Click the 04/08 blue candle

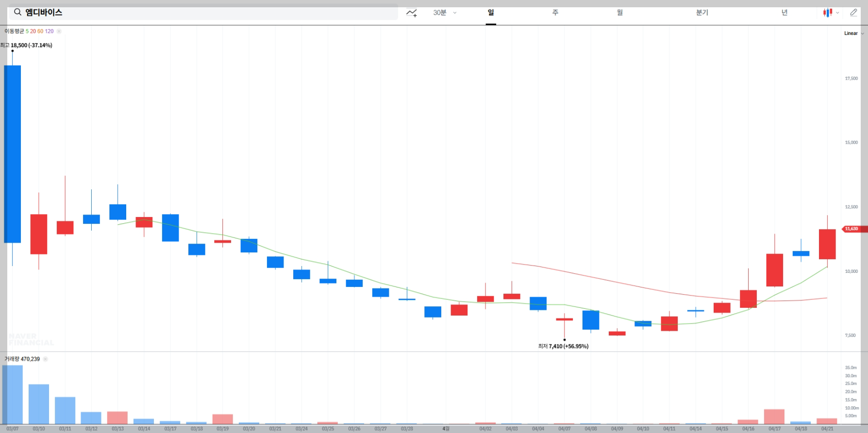[x=591, y=320]
